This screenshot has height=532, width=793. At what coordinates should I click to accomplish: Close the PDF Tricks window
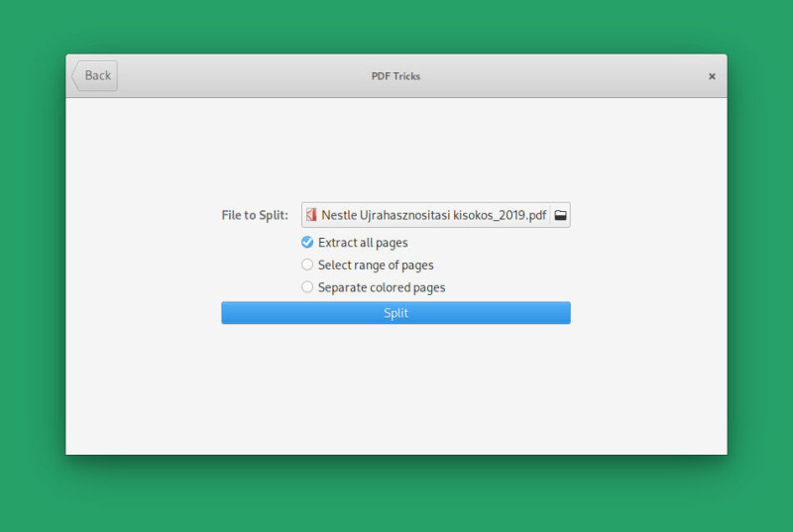pyautogui.click(x=712, y=76)
